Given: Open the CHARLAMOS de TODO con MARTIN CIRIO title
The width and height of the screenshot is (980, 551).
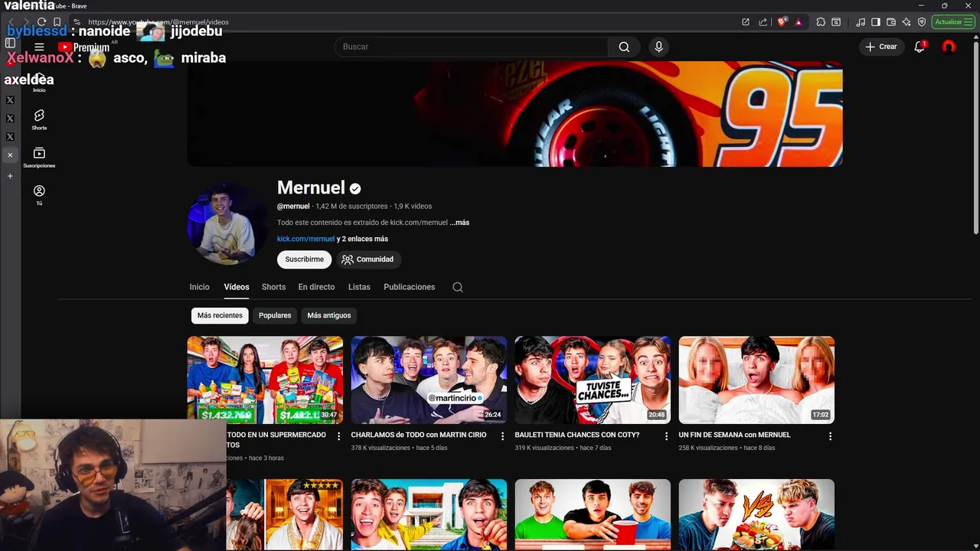Looking at the screenshot, I should 419,435.
